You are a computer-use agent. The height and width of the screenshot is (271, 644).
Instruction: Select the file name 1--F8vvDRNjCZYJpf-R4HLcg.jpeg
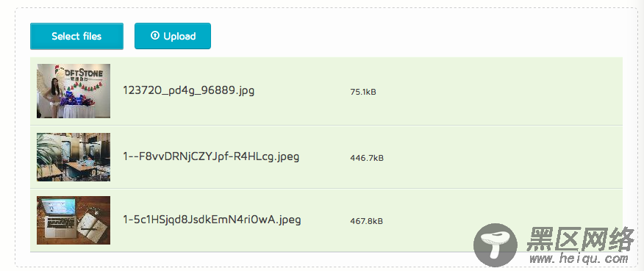tap(211, 156)
